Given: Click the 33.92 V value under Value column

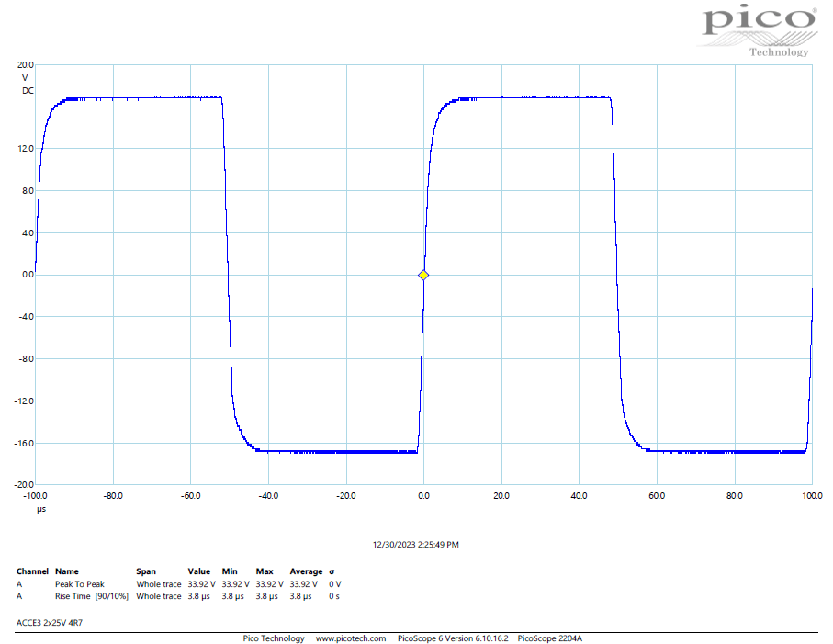Looking at the screenshot, I should pyautogui.click(x=201, y=584).
